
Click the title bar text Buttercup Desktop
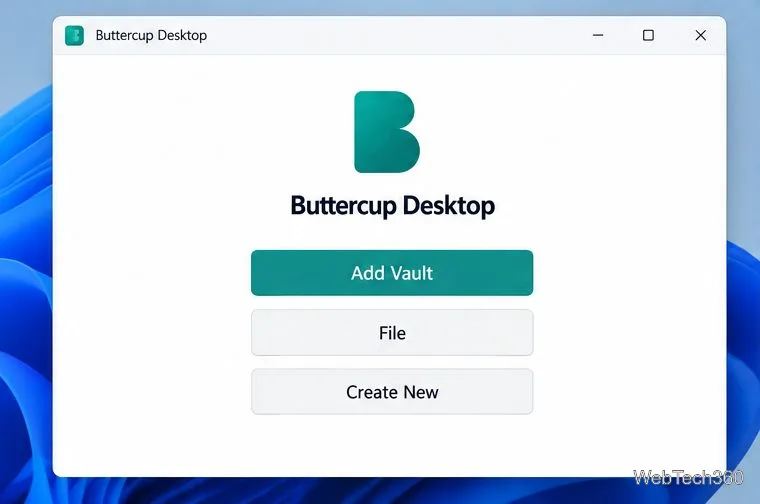[151, 35]
